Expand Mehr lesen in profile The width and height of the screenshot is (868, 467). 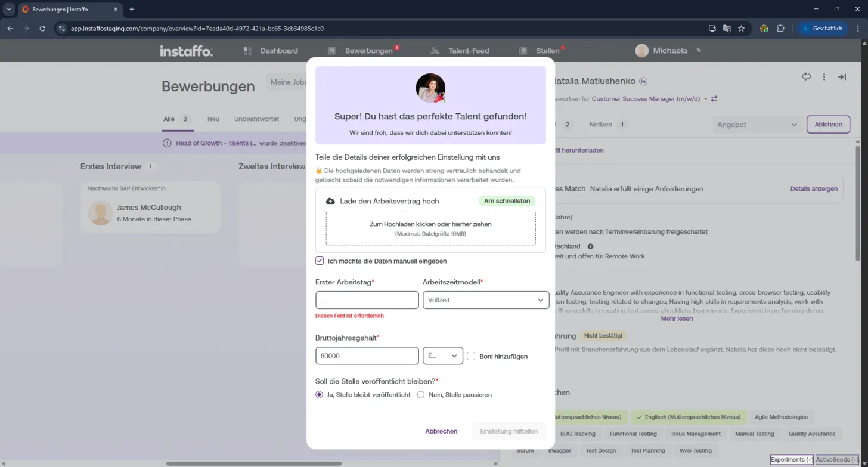[677, 318]
